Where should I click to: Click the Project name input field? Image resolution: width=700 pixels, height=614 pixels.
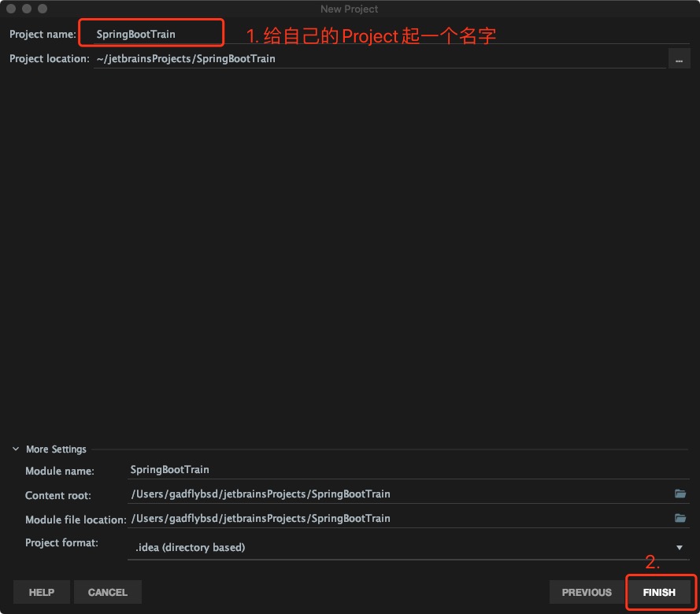151,35
